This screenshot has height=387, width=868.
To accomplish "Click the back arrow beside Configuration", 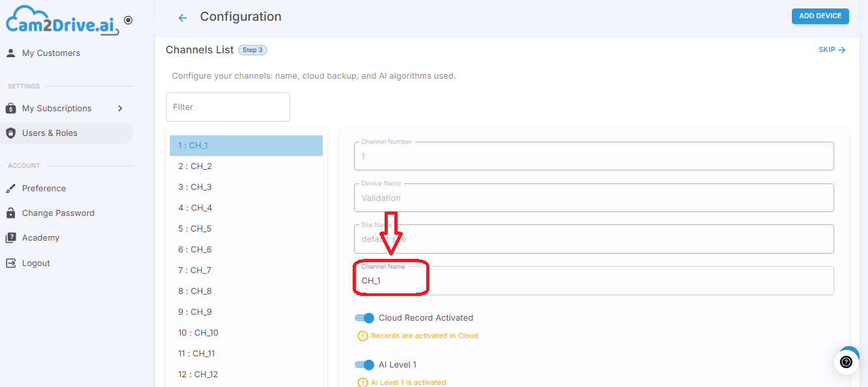I will pyautogui.click(x=183, y=18).
